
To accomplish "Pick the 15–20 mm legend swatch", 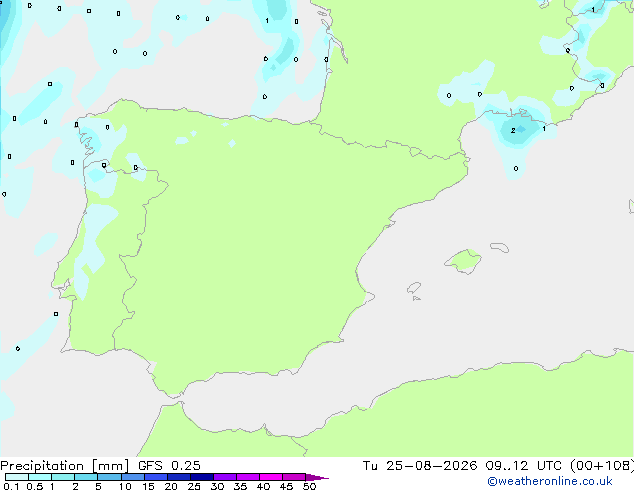I will point(156,477).
